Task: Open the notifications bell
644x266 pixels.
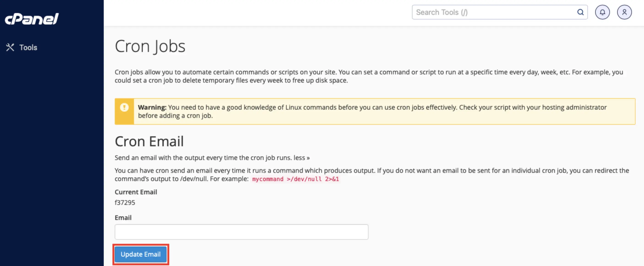Action: [602, 12]
